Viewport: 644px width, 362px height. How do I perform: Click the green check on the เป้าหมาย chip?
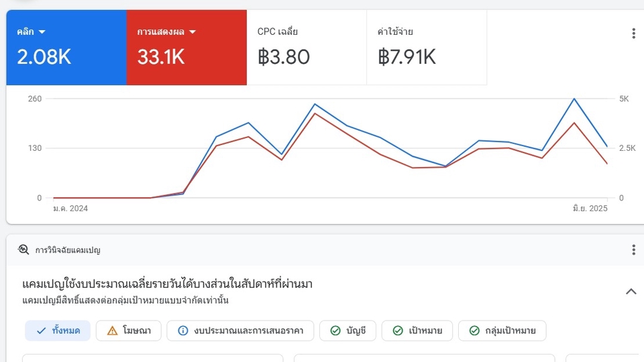(397, 330)
